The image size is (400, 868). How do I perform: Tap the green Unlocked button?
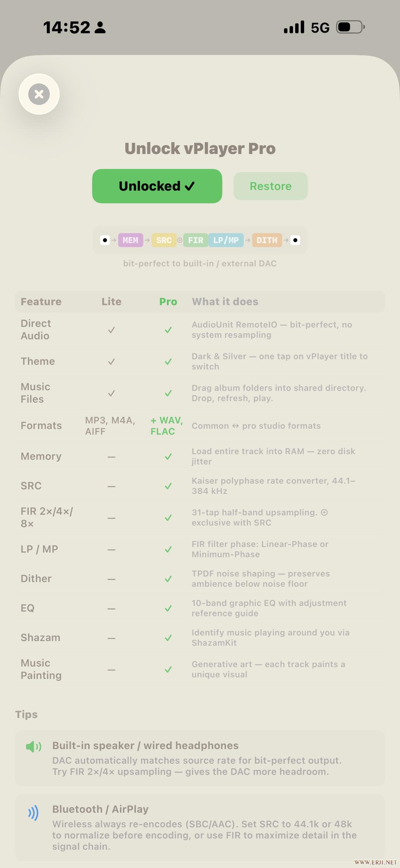click(x=157, y=186)
